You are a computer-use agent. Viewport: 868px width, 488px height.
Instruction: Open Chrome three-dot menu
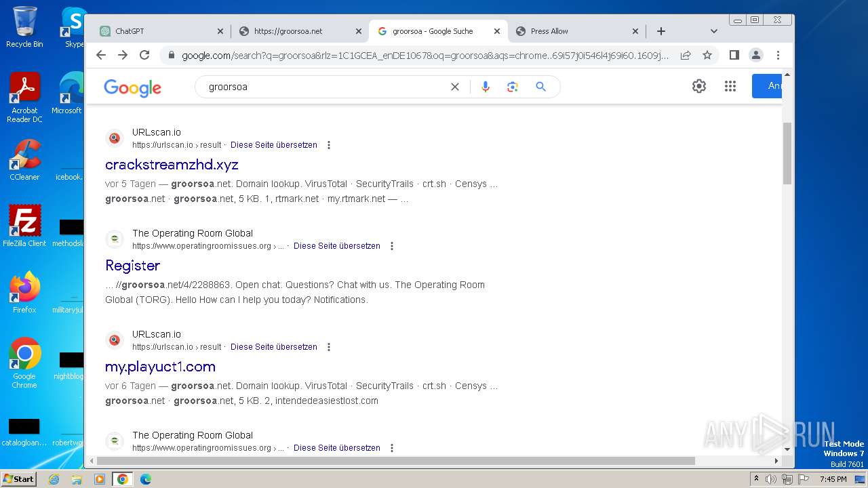(x=778, y=55)
